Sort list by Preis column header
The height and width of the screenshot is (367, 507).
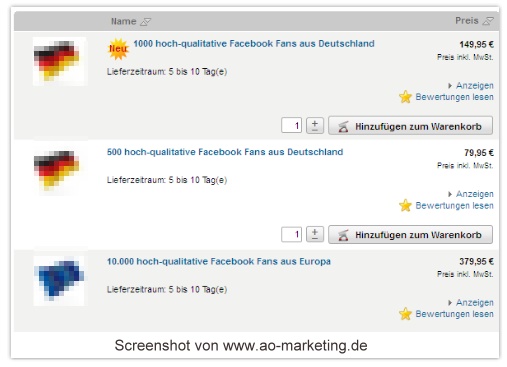(x=467, y=21)
